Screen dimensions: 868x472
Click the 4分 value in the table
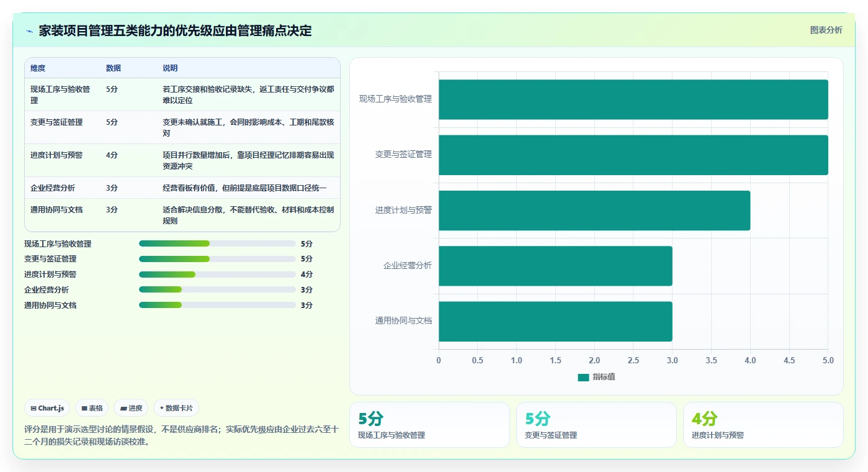(112, 155)
